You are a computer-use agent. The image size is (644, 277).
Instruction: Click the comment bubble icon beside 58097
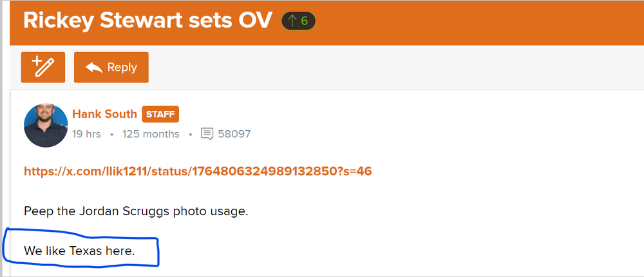point(207,134)
